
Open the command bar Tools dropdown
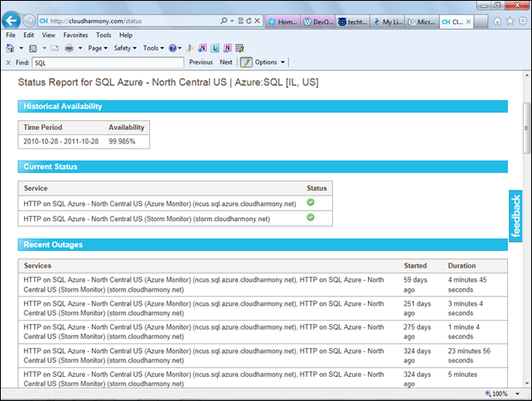point(153,48)
